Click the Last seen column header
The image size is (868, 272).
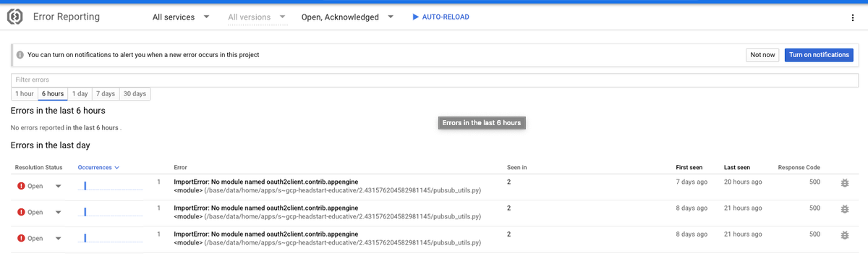(737, 168)
